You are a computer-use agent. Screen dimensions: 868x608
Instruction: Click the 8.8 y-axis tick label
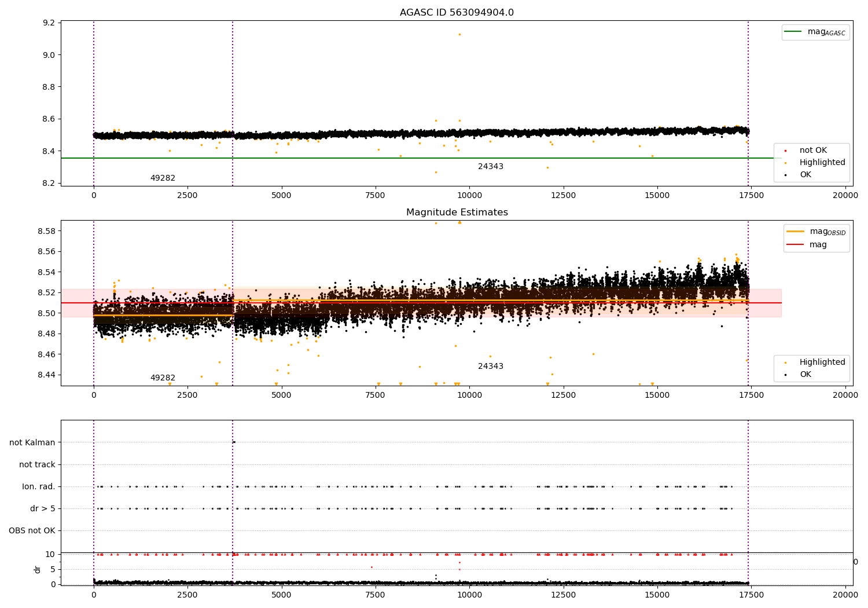[49, 87]
